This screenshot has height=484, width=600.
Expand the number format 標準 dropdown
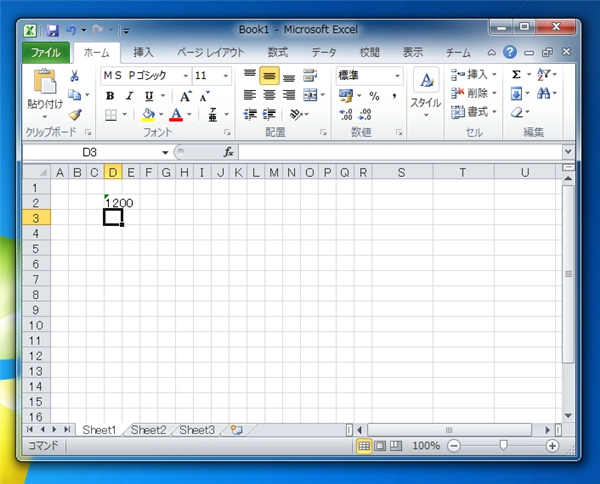click(397, 76)
